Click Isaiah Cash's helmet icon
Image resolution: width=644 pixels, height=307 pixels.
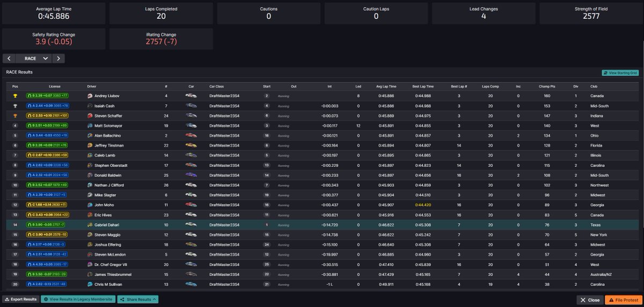click(x=90, y=106)
